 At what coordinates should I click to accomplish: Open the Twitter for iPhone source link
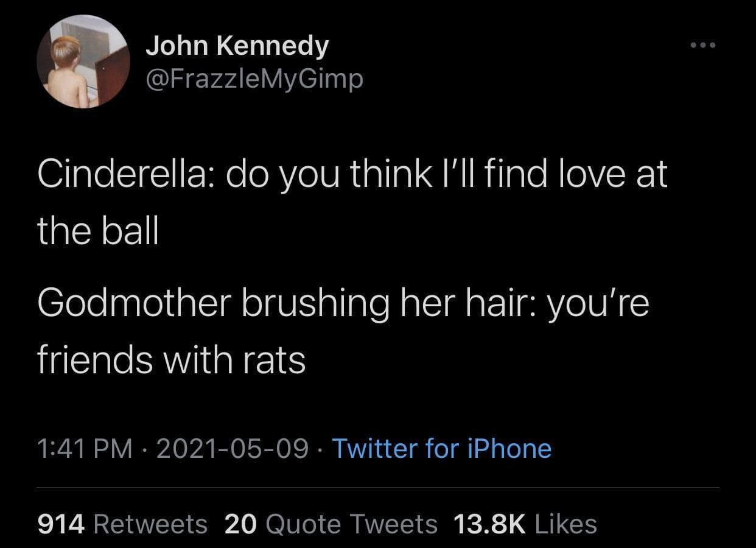441,449
